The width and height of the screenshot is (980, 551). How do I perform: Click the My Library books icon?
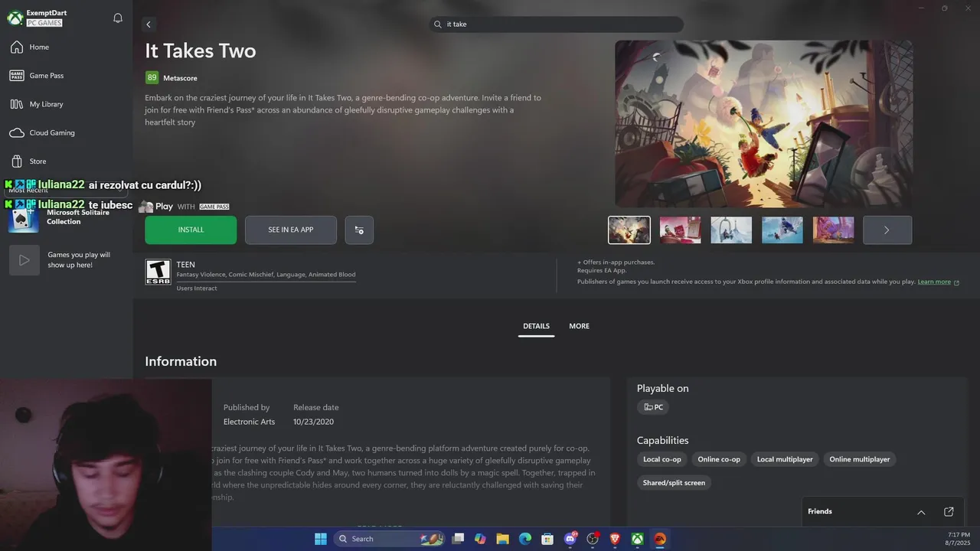pos(17,104)
